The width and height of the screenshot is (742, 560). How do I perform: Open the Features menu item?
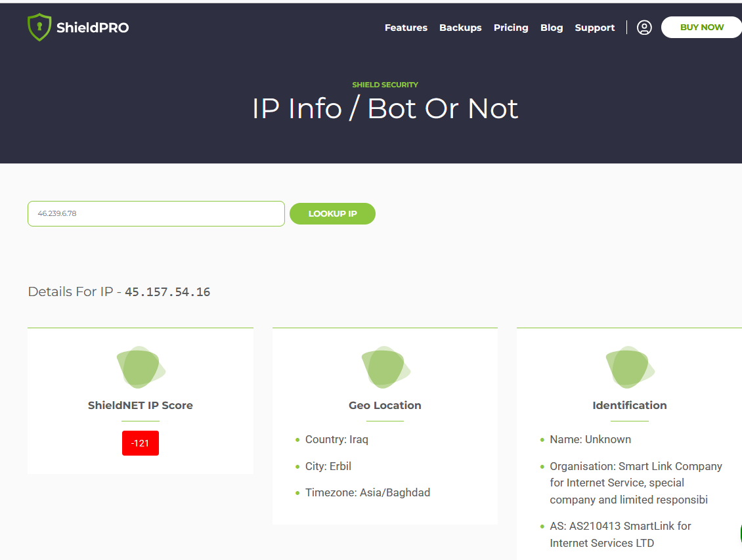pos(406,28)
